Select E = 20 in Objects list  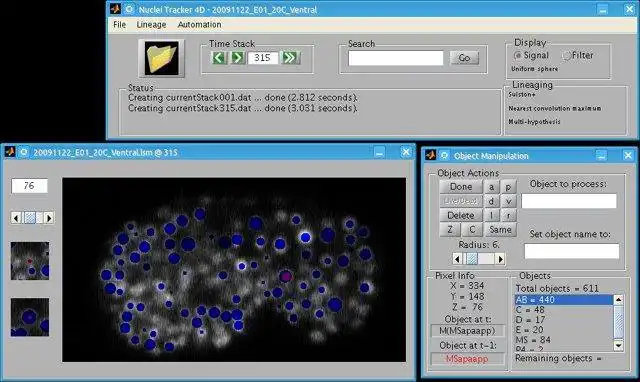click(564, 330)
